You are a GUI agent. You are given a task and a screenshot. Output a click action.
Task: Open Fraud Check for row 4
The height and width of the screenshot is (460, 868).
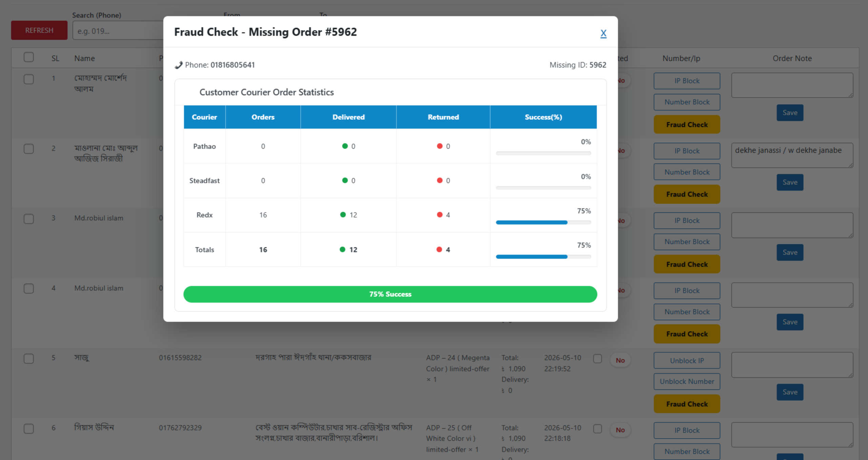point(687,334)
